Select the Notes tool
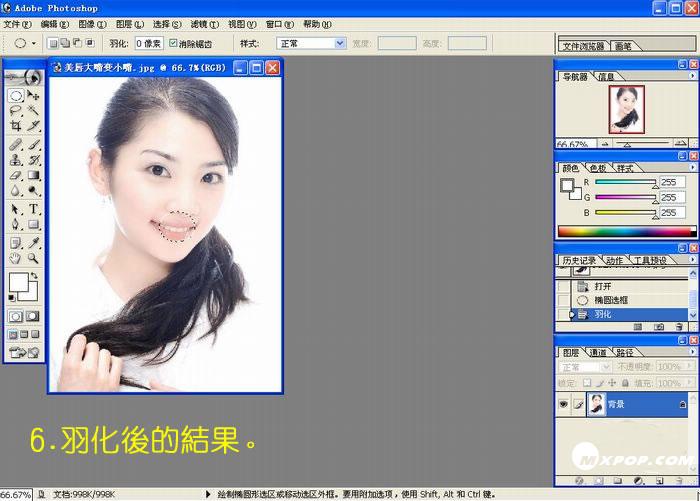The width and height of the screenshot is (700, 501). [x=16, y=243]
